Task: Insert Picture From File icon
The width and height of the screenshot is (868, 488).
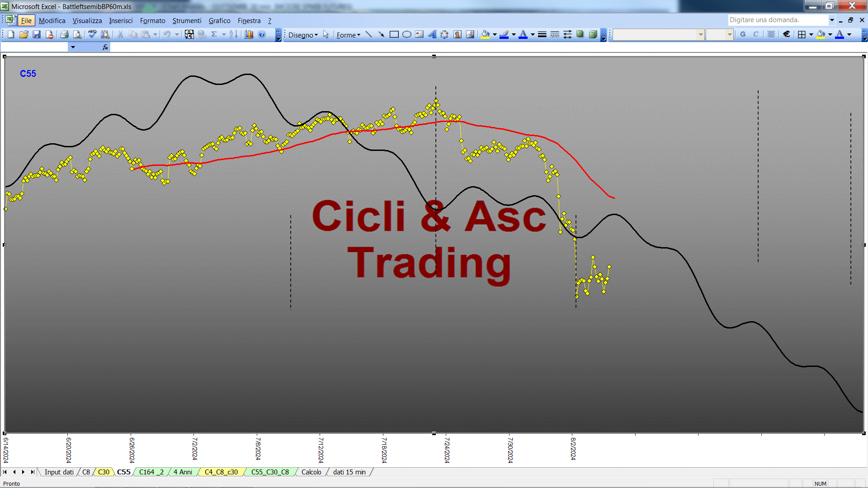Action: point(470,34)
